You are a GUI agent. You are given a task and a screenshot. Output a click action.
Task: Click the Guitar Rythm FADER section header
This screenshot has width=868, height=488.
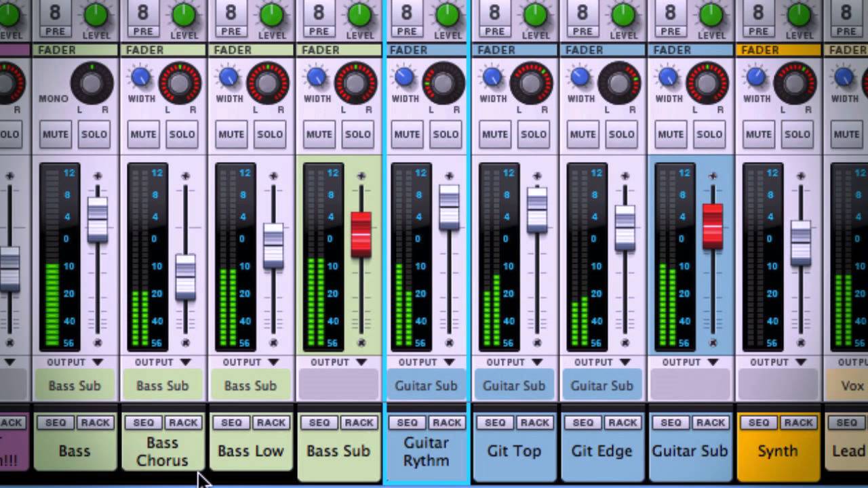(427, 50)
